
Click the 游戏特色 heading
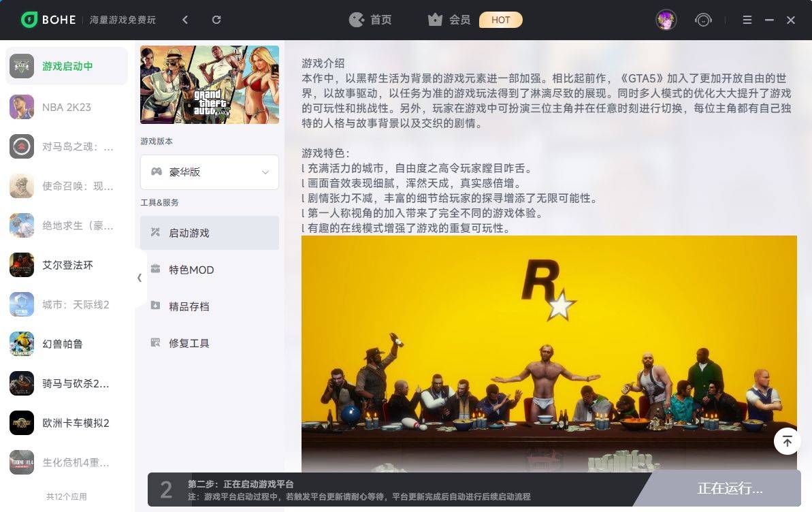[326, 153]
